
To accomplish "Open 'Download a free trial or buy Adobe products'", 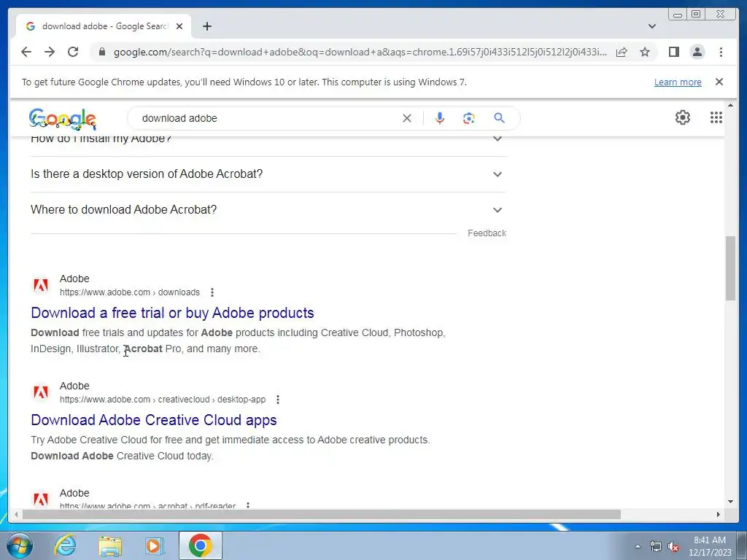I will click(x=172, y=313).
